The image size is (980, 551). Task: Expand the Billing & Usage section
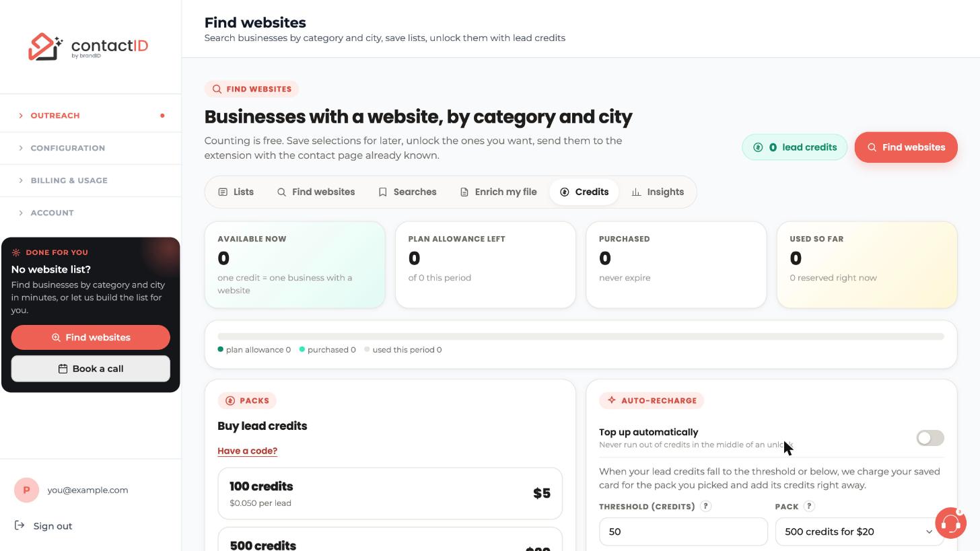point(90,180)
